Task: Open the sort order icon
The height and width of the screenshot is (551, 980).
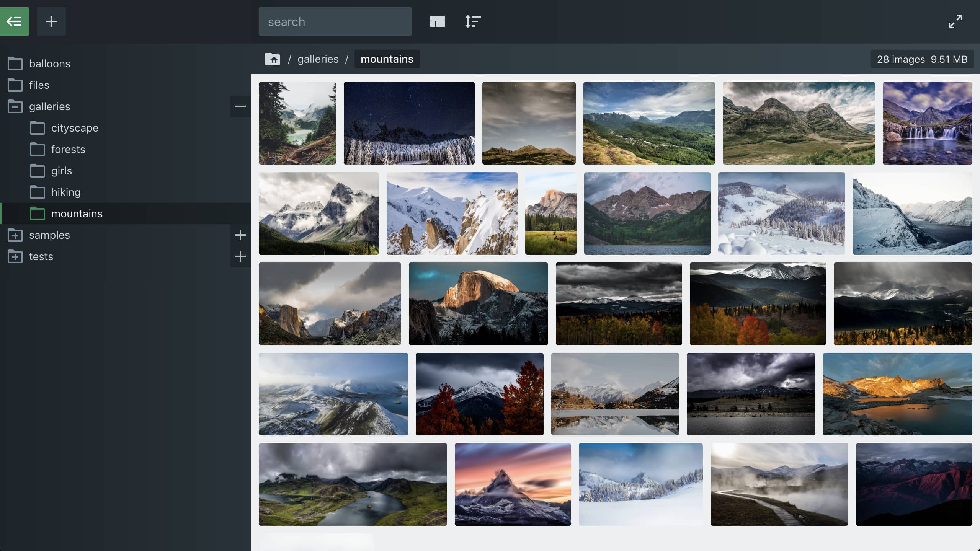Action: [x=472, y=21]
